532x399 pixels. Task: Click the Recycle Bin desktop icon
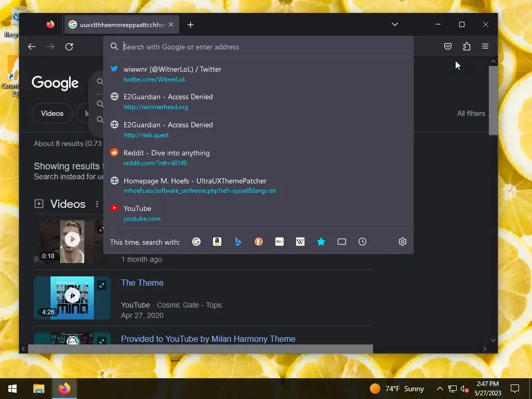point(11,22)
